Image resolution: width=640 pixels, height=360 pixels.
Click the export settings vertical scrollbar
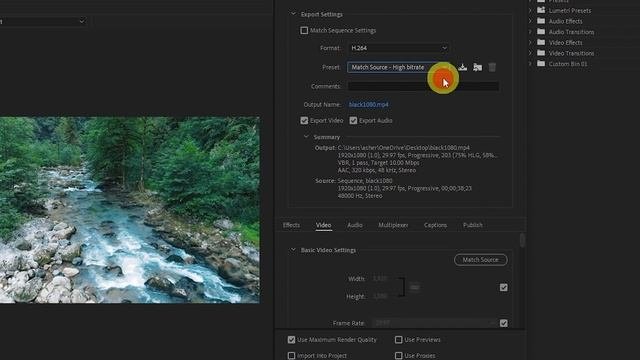[522, 240]
